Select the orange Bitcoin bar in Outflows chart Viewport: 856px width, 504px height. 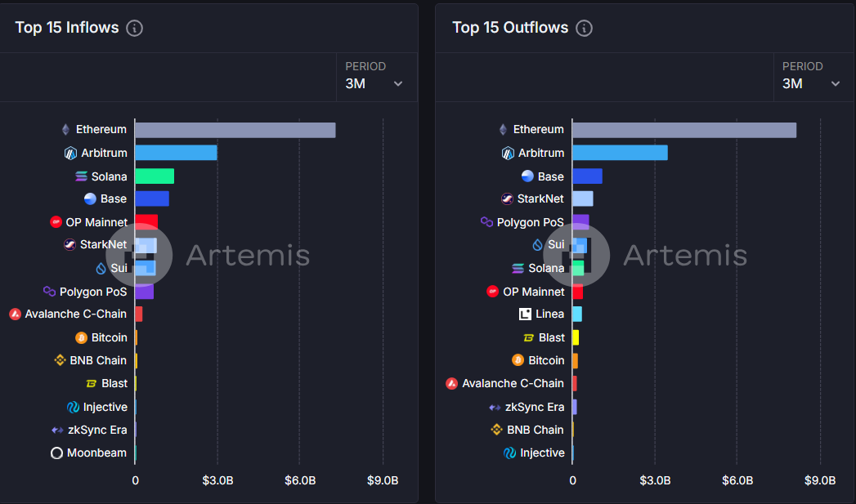(x=575, y=360)
